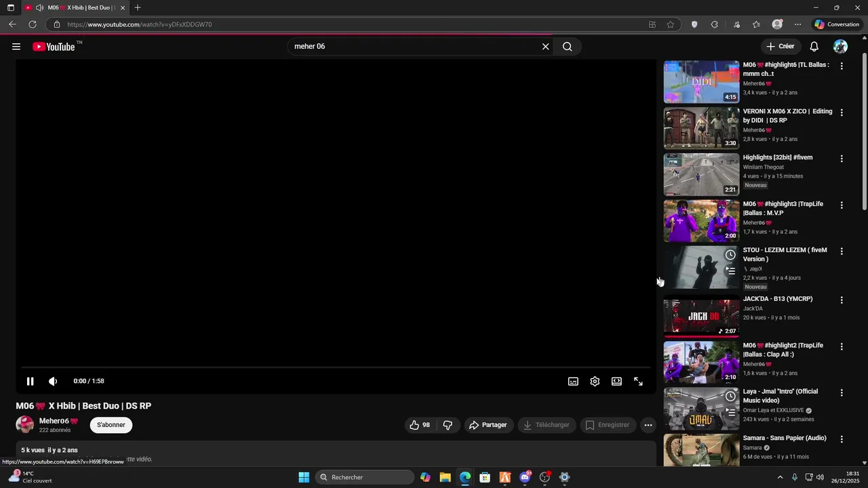The width and height of the screenshot is (868, 488).
Task: Add STOU LEZEM LEZEM to watch later
Action: pos(730,255)
